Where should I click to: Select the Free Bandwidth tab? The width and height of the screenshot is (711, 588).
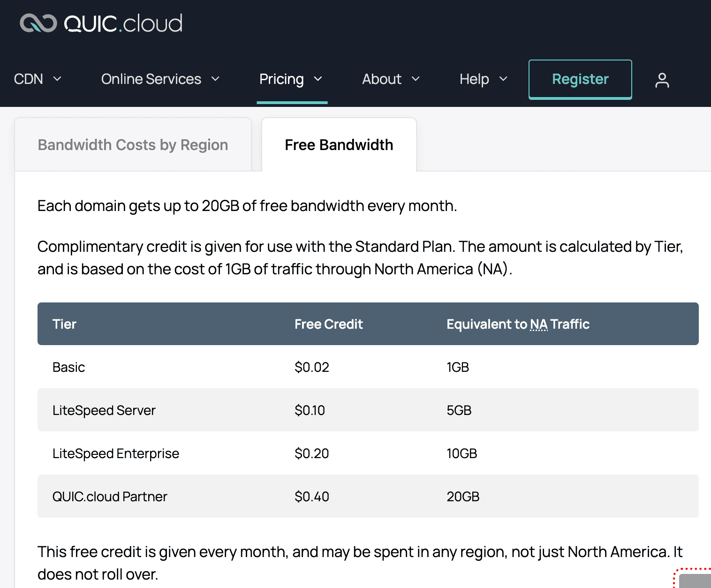click(x=339, y=145)
